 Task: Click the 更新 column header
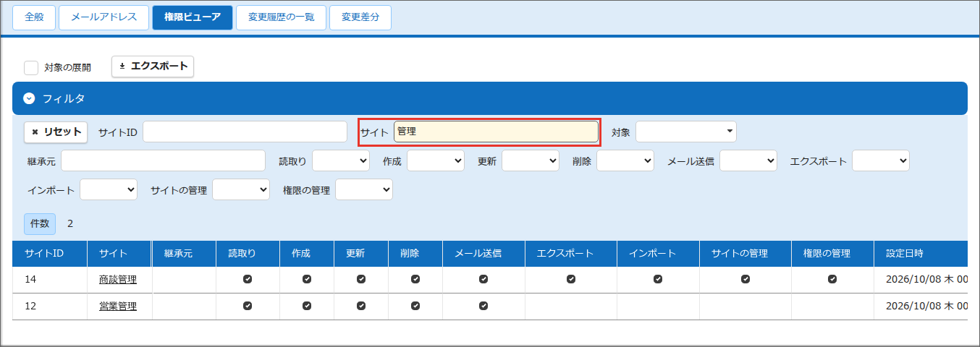click(x=361, y=253)
